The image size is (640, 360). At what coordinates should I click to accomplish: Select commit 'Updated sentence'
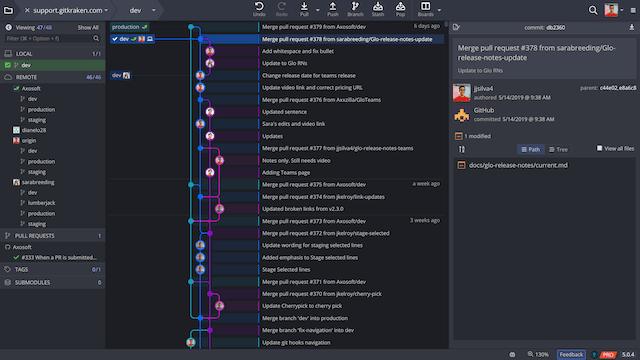284,112
